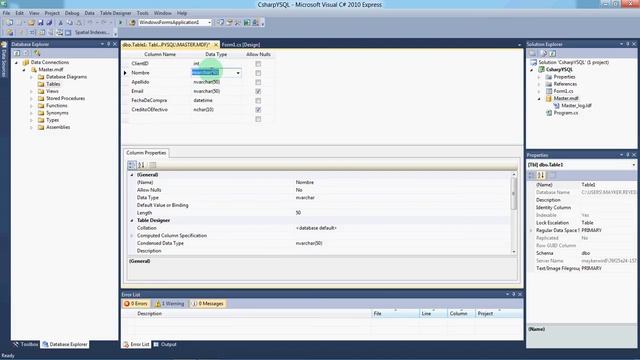Collapse the Data Connections tree node

(16, 62)
